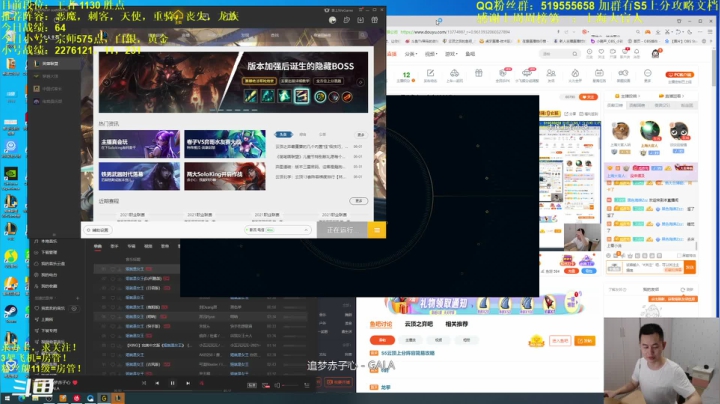Adjust the music player volume slider
Viewport: 720px width, 404px height.
click(290, 385)
